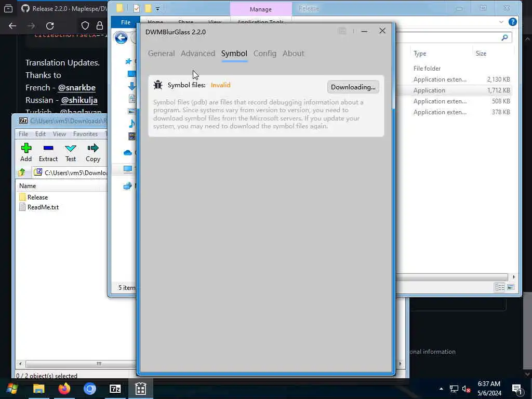Click the Invalid status text
This screenshot has height=399, width=532.
pyautogui.click(x=220, y=85)
